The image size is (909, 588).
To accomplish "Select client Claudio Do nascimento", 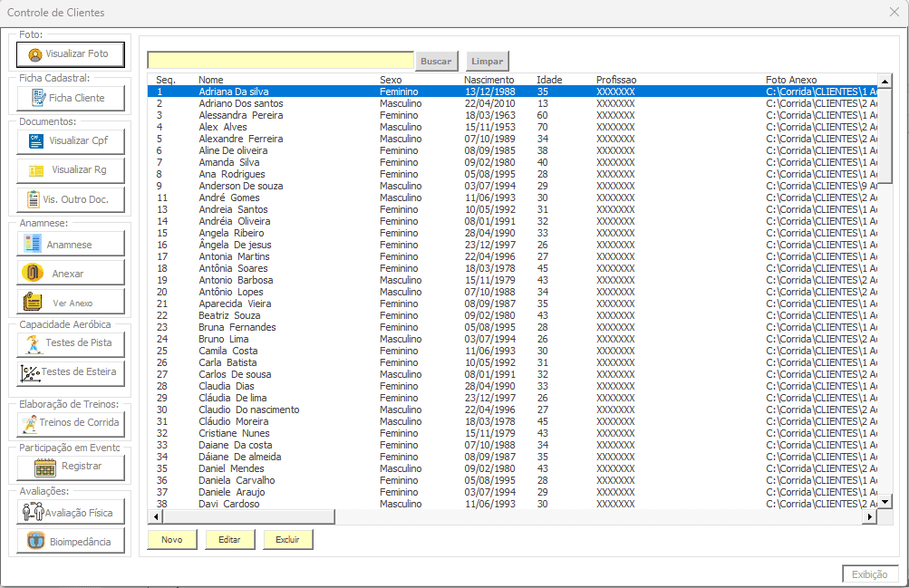I will coord(512,410).
